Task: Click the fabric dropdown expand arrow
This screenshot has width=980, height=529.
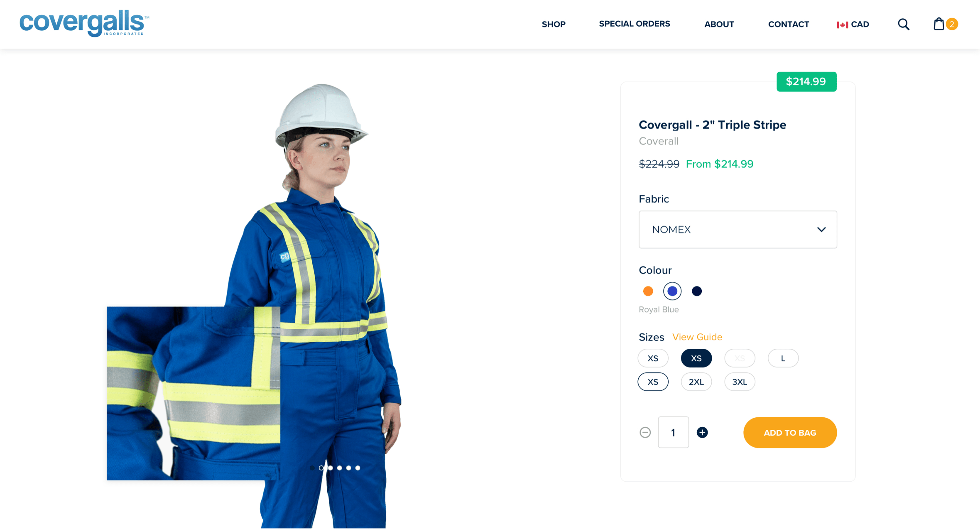Action: coord(821,229)
